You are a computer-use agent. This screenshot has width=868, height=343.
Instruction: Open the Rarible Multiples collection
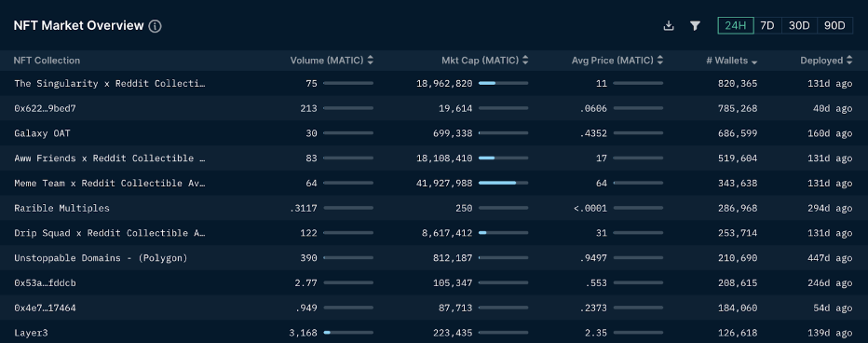(x=62, y=209)
